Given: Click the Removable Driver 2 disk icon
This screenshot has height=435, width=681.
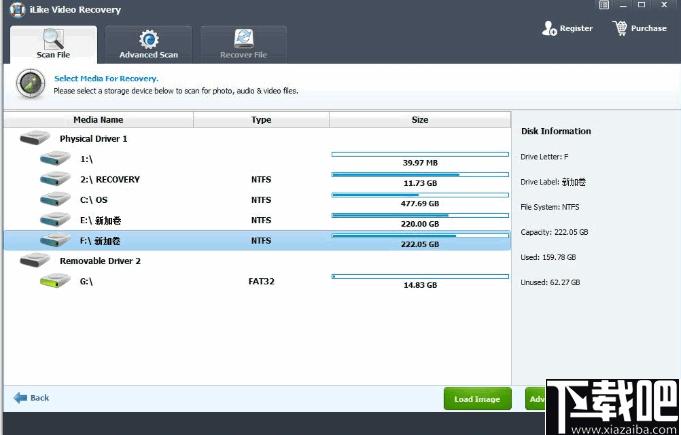Looking at the screenshot, I should click(x=35, y=260).
